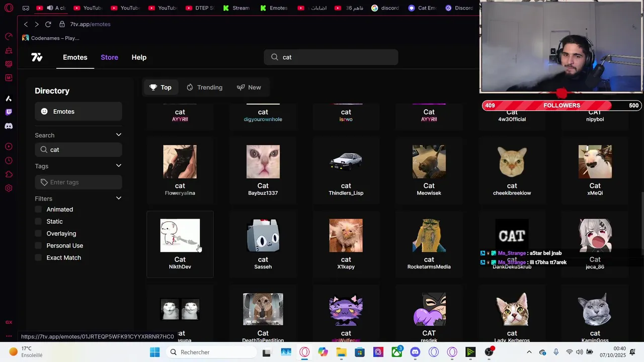Open the cat emote by xMeQi
644x362 pixels.
[595, 170]
